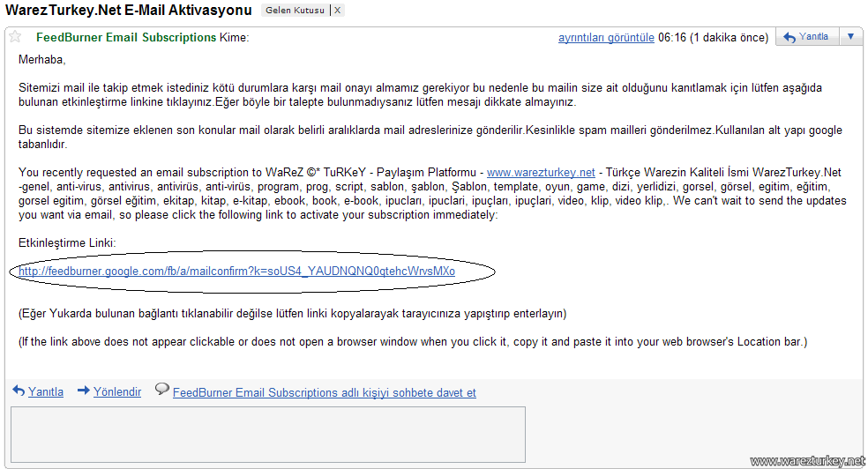Click the chat bubble invite icon

click(x=162, y=390)
